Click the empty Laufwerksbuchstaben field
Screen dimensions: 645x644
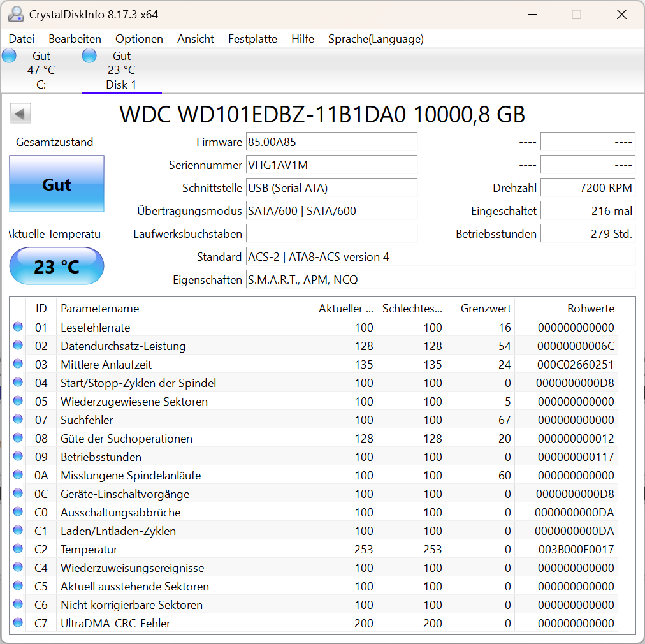point(331,234)
